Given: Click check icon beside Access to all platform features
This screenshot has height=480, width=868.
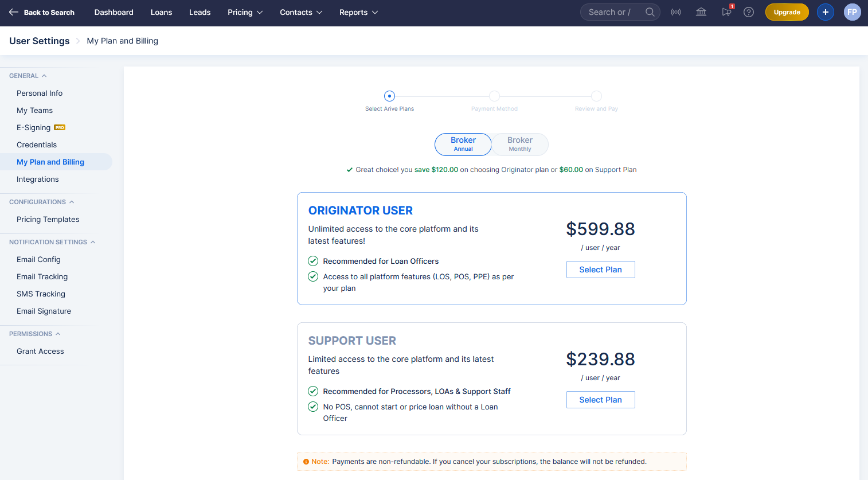Looking at the screenshot, I should pyautogui.click(x=313, y=276).
